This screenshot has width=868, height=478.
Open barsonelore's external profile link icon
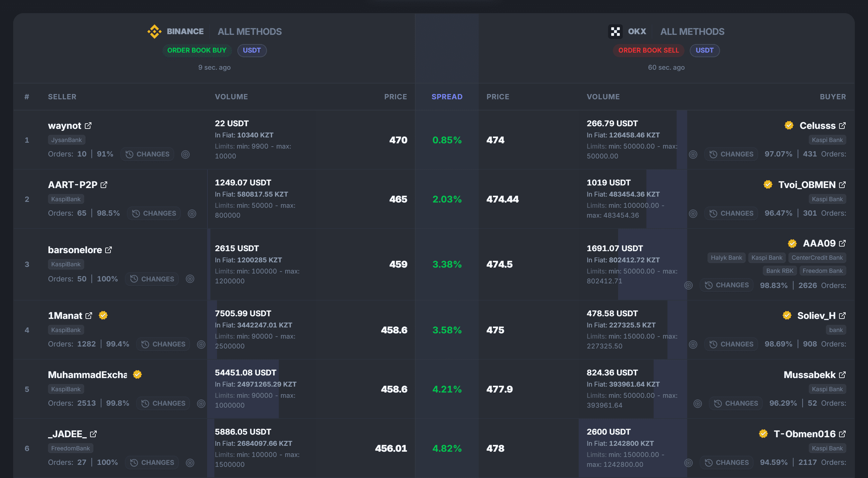108,250
